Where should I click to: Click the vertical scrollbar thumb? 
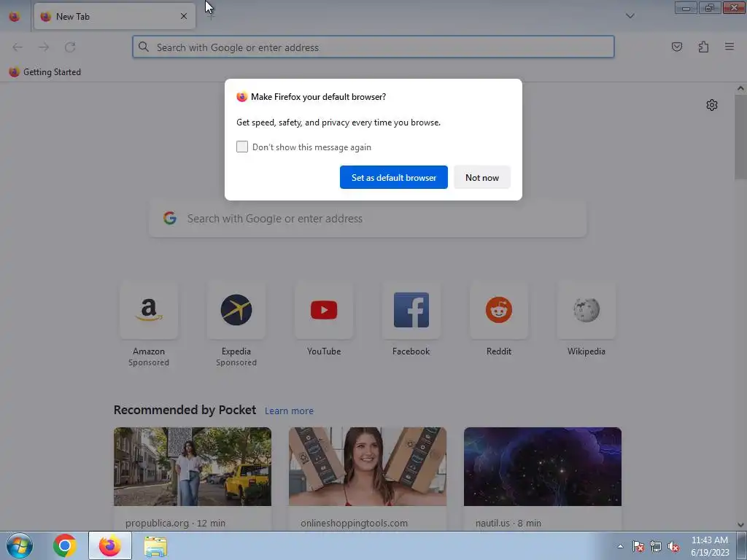740,136
